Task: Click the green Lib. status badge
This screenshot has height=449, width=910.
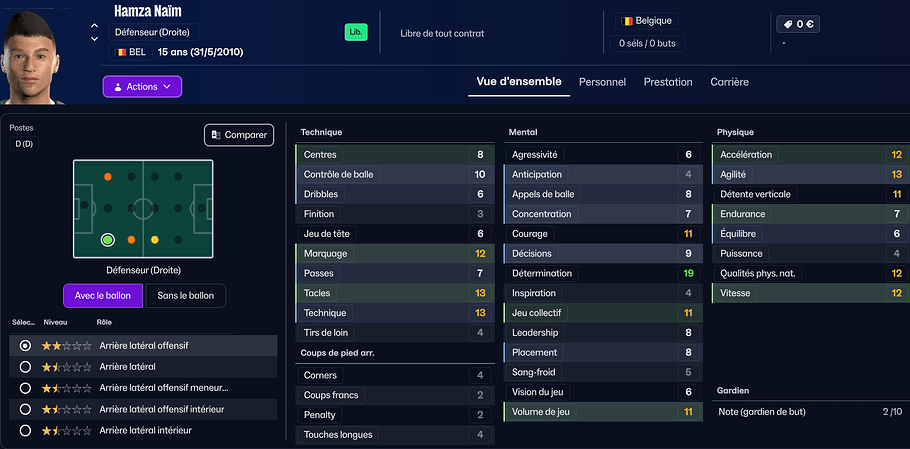Action: 356,32
